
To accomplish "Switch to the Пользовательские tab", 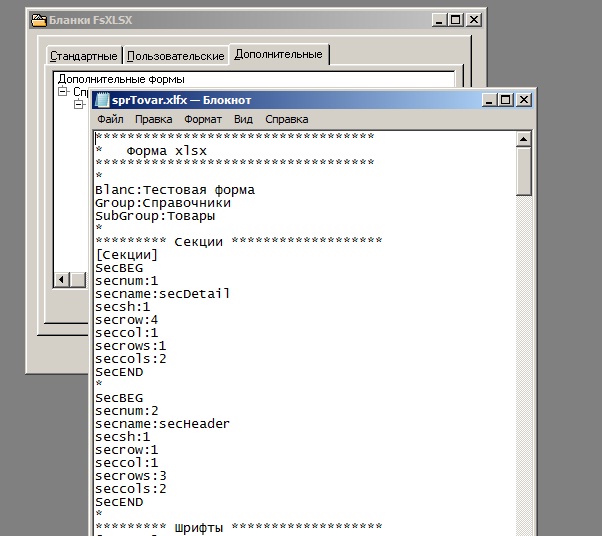I will point(176,55).
